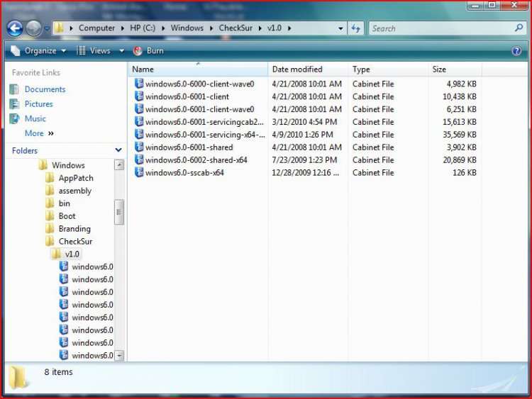
Task: Open the Help question mark icon
Action: [516, 51]
